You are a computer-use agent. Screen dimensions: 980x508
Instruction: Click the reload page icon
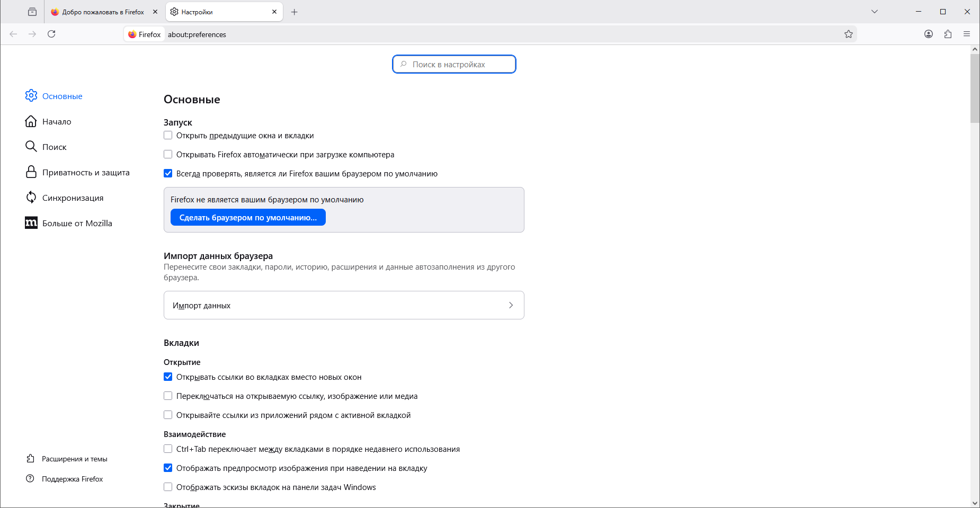coord(51,34)
